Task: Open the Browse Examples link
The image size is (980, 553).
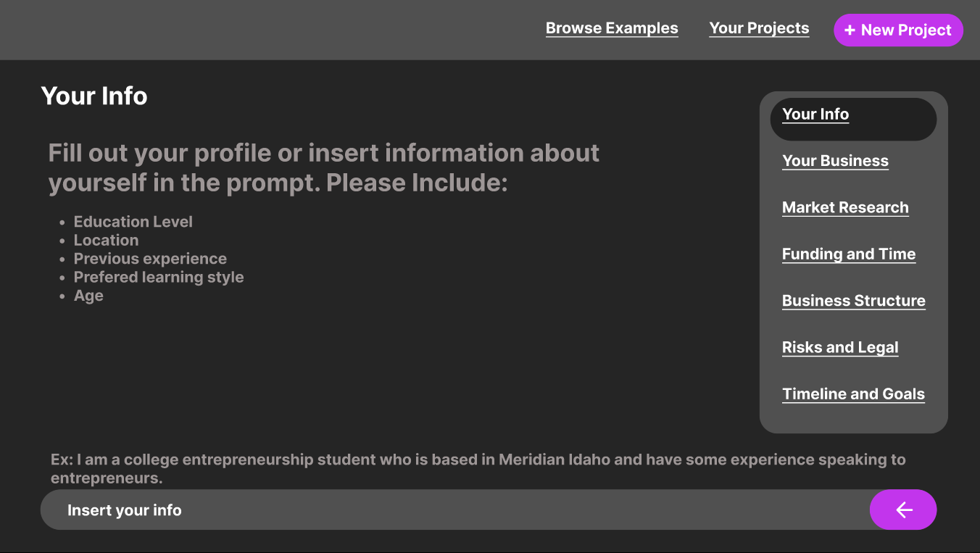Action: (x=612, y=28)
